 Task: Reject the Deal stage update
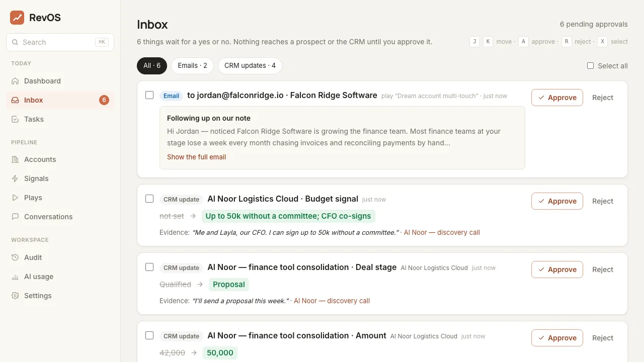[603, 269]
